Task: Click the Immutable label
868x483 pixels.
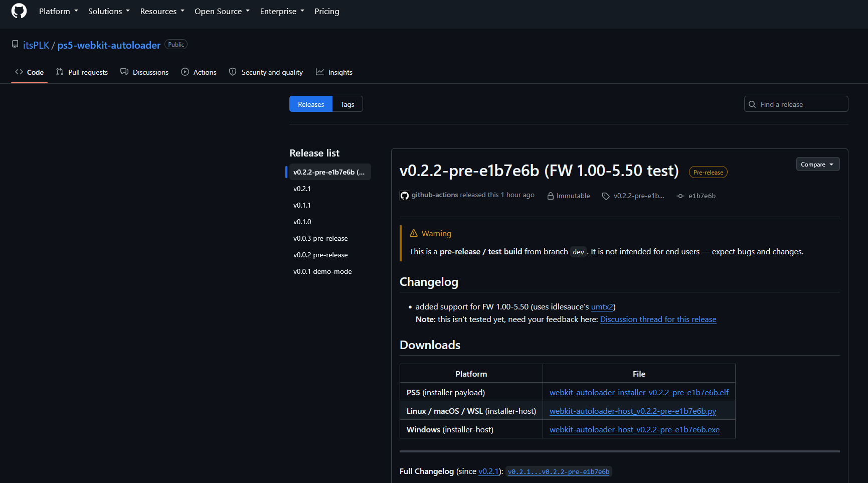Action: [x=573, y=196]
